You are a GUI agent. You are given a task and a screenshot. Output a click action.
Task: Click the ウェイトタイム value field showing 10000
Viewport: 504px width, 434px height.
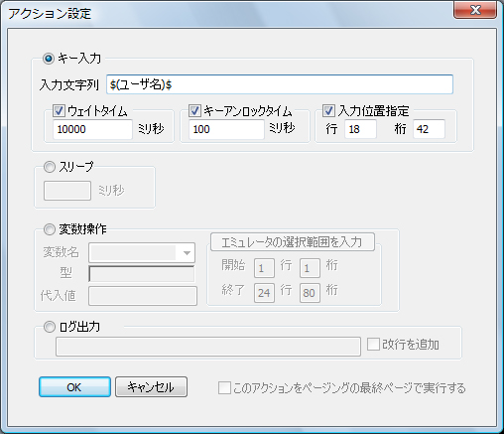(x=92, y=129)
